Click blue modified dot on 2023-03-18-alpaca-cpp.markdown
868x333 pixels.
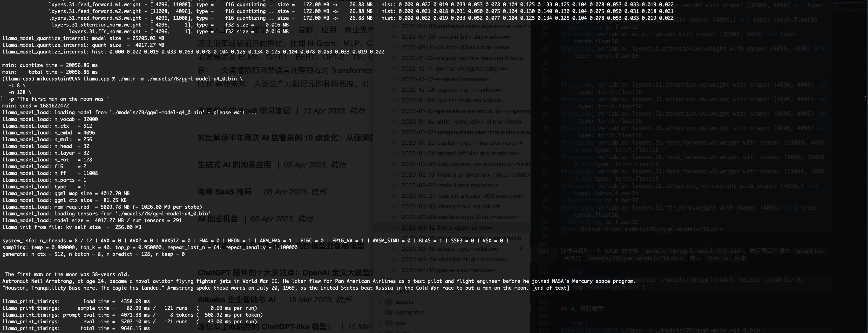(521, 249)
